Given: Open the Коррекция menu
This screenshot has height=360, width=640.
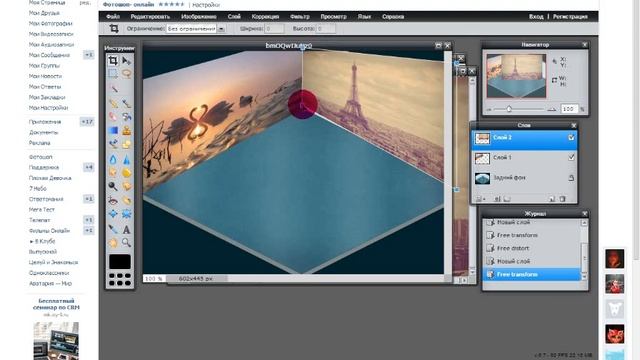Looking at the screenshot, I should pos(265,17).
